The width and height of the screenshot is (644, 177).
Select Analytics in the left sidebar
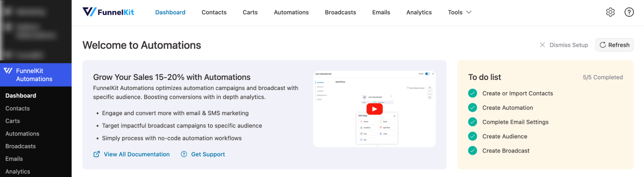pyautogui.click(x=18, y=172)
